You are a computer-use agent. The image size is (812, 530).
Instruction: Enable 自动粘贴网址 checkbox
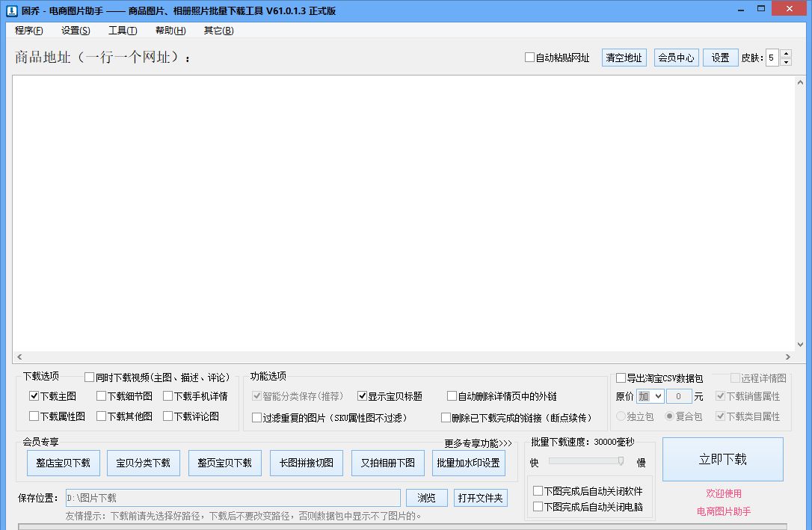point(529,57)
